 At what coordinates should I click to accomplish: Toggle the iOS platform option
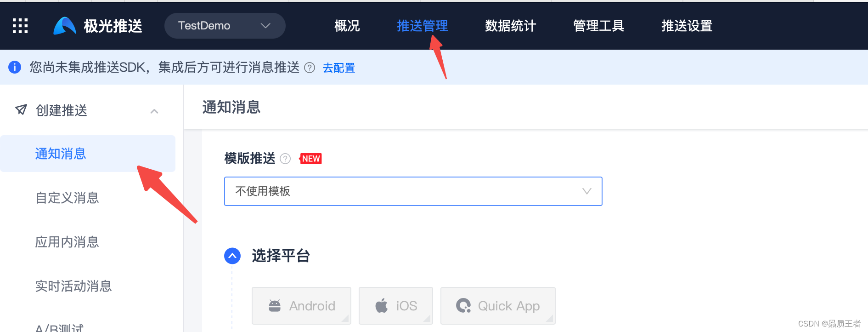tap(396, 306)
